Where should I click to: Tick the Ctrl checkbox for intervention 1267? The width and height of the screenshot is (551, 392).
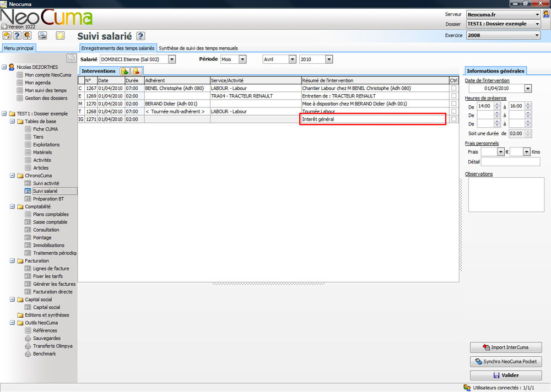[x=453, y=88]
